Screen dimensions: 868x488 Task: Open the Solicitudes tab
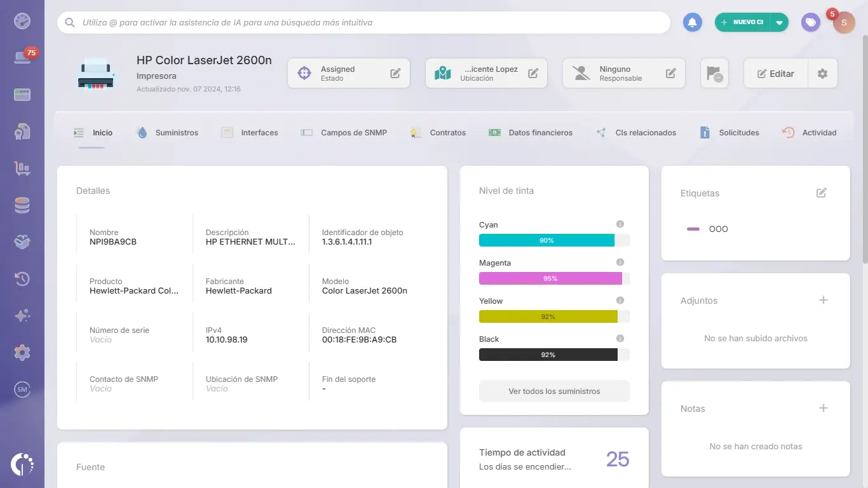tap(729, 133)
